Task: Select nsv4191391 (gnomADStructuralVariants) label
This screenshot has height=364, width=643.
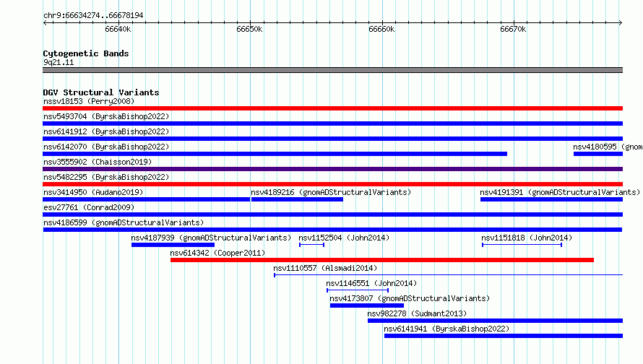Action: click(x=560, y=192)
